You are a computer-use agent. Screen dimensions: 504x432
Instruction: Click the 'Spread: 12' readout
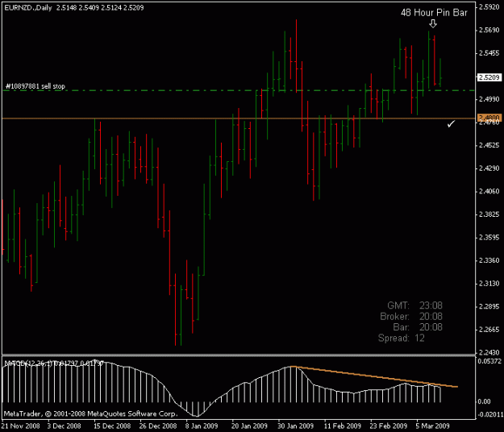[x=402, y=338]
